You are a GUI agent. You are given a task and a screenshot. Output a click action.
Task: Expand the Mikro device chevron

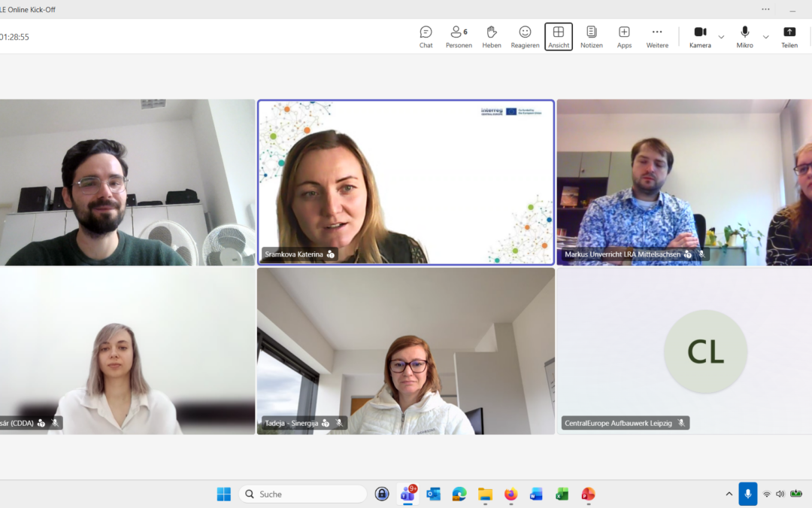tap(765, 35)
